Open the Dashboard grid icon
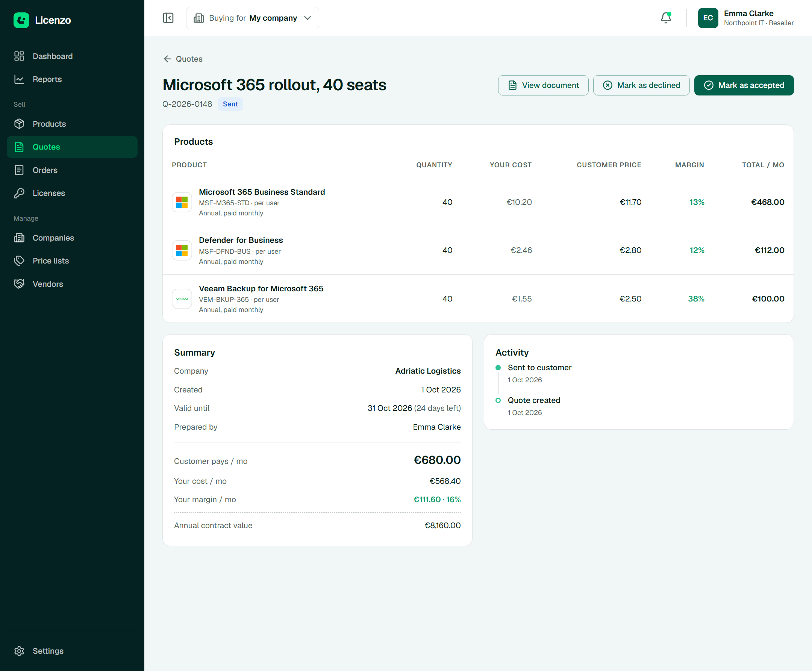The height and width of the screenshot is (671, 812). pos(19,56)
